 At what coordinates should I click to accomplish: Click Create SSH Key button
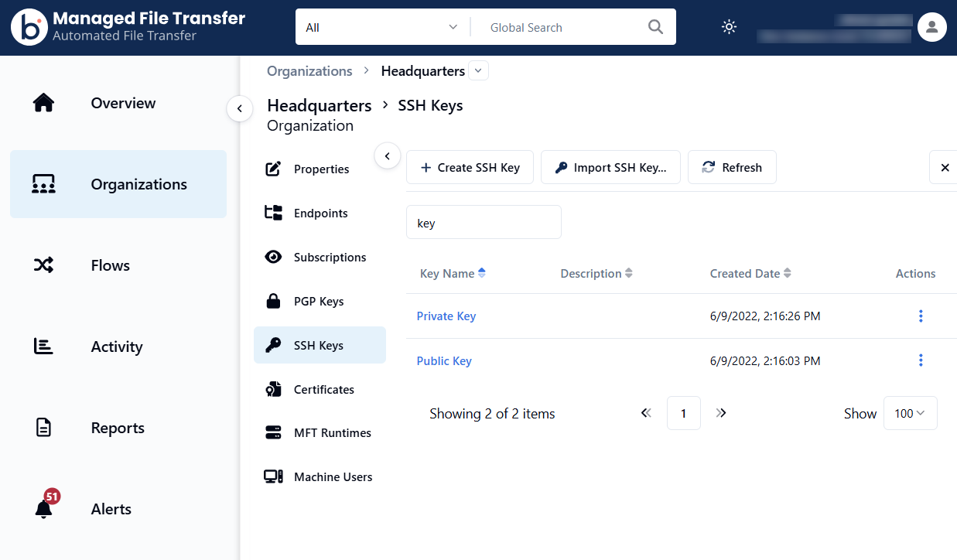pyautogui.click(x=470, y=167)
